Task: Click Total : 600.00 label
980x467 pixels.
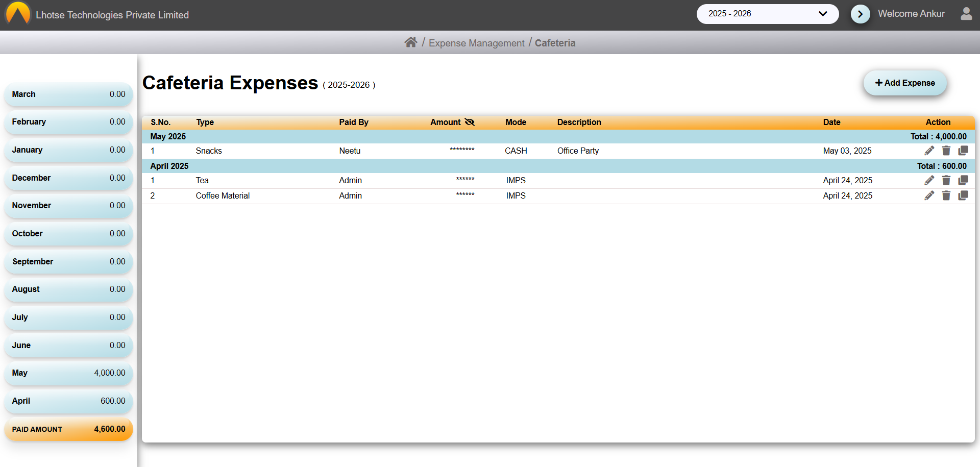Action: pos(942,166)
